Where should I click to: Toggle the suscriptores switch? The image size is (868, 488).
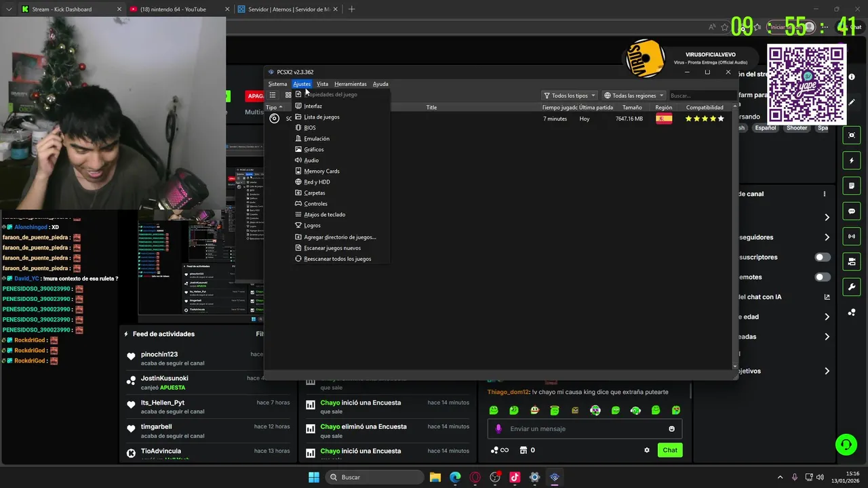click(823, 257)
